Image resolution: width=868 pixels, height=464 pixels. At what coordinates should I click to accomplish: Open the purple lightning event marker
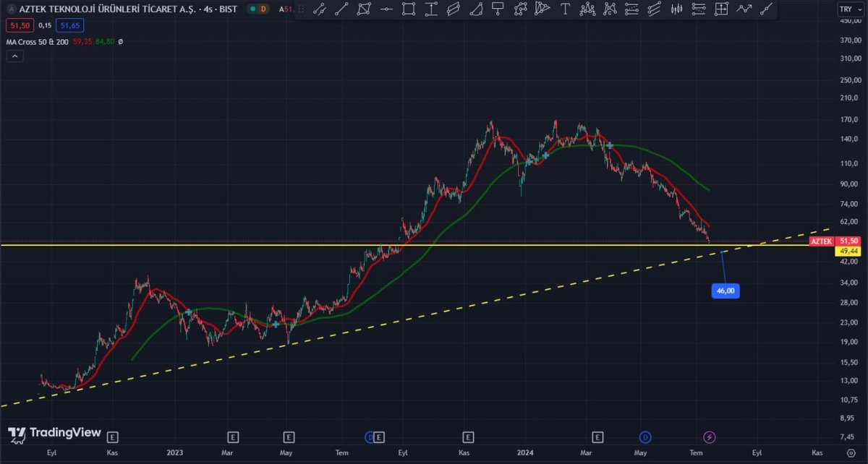[x=710, y=437]
